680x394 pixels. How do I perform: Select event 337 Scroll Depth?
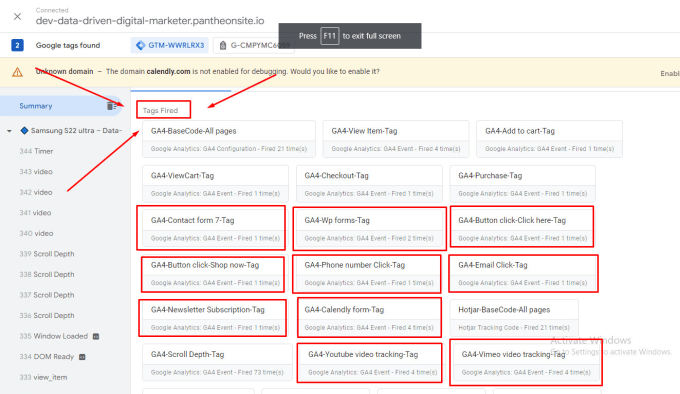[x=47, y=295]
